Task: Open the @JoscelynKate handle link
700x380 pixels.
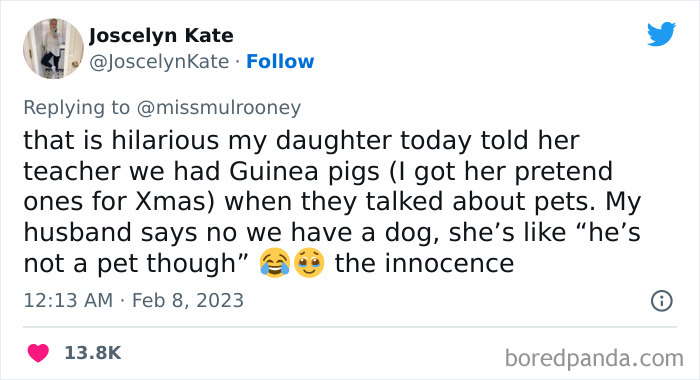Action: click(159, 62)
